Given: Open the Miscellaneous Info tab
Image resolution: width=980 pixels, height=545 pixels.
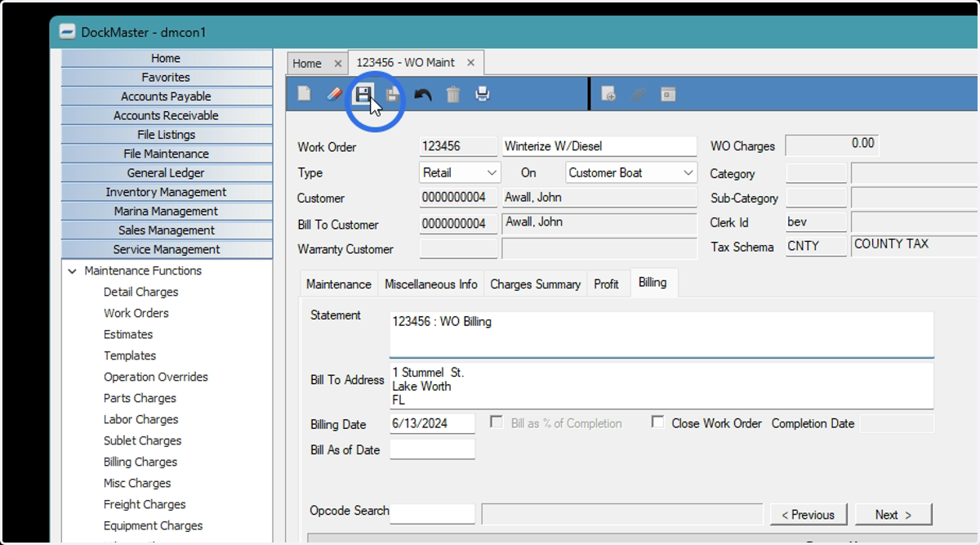Looking at the screenshot, I should 431,284.
